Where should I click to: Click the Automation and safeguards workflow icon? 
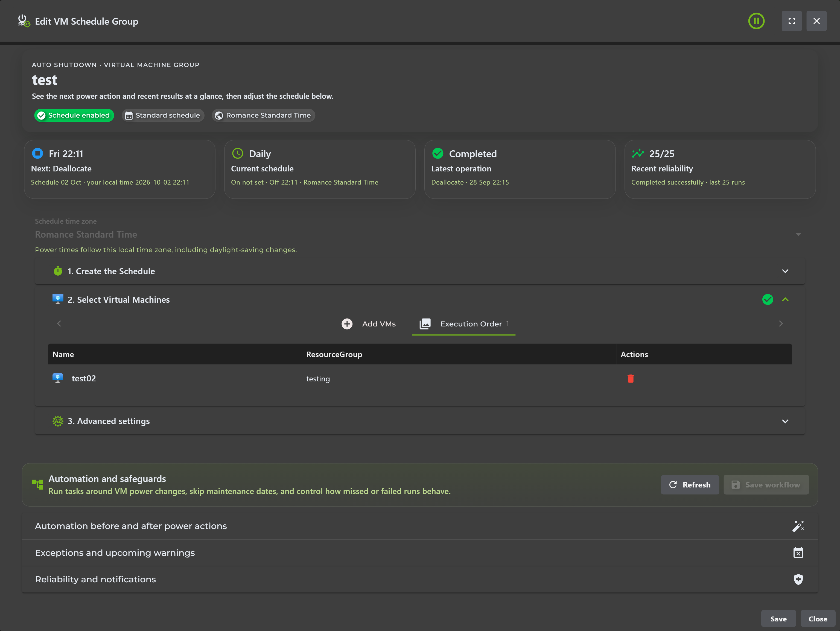click(x=37, y=484)
